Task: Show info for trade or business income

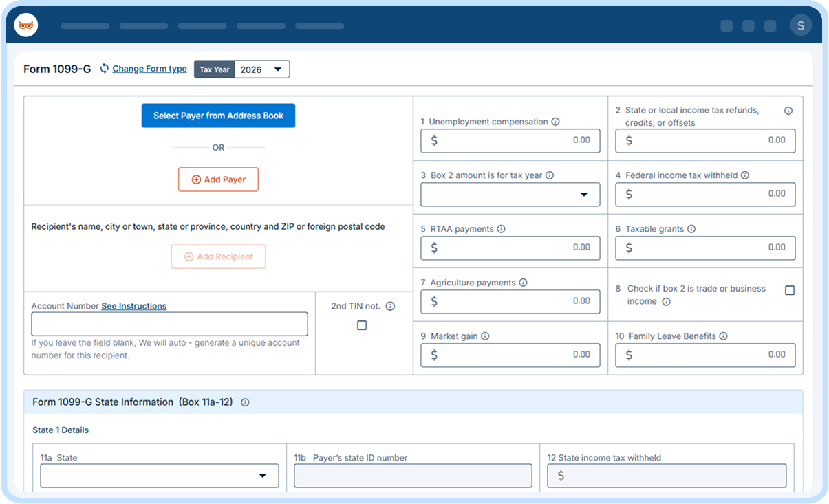Action: [x=666, y=302]
